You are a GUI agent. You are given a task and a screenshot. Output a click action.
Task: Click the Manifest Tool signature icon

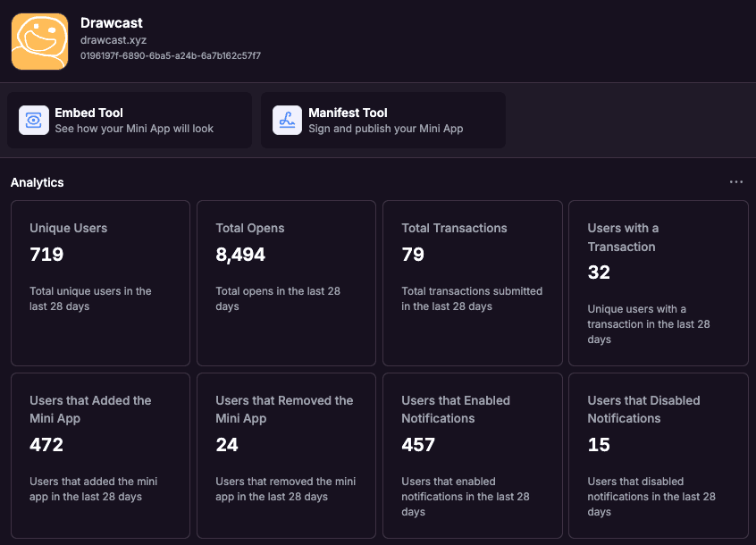pos(288,120)
